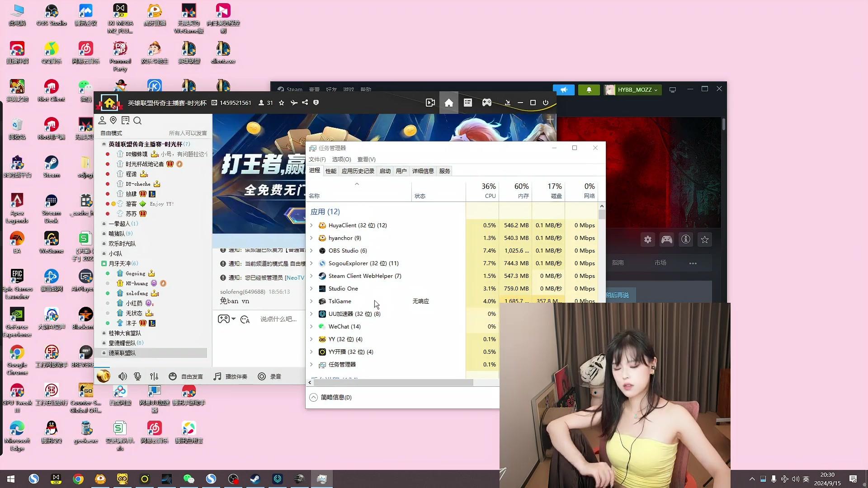The width and height of the screenshot is (868, 488).
Task: Open 选项(O) menu in Task Manager
Action: coord(341,159)
